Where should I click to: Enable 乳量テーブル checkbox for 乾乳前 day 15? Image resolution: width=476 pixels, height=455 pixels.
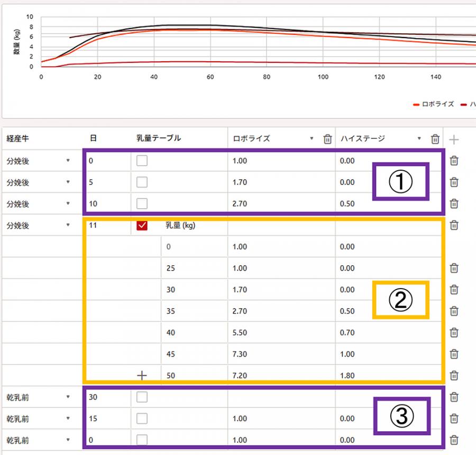pos(142,419)
